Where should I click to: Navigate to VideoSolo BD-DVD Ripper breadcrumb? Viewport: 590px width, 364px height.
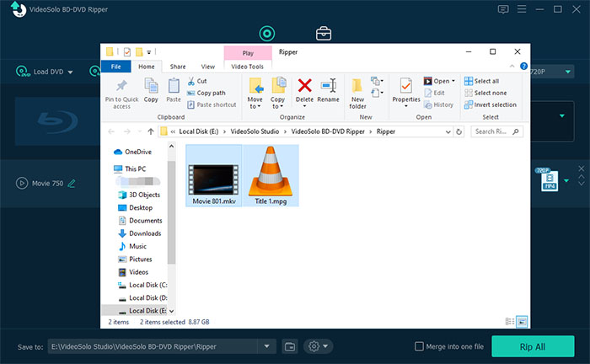[328, 131]
